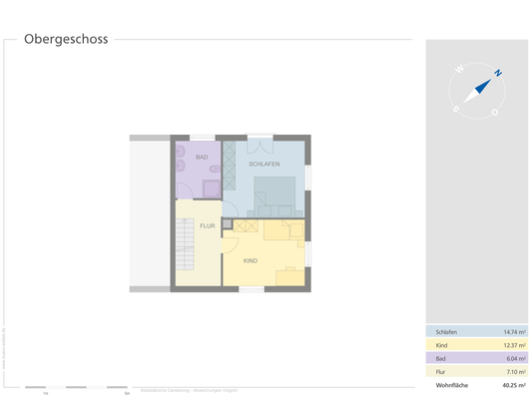This screenshot has height=399, width=532.
Task: Click the upper washbasin in BAD
Action: coord(180,152)
